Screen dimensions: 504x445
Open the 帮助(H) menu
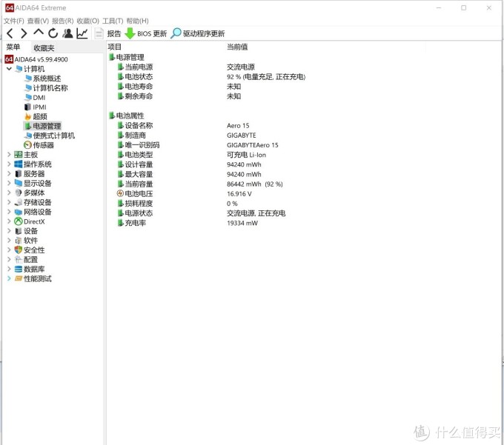[x=137, y=21]
